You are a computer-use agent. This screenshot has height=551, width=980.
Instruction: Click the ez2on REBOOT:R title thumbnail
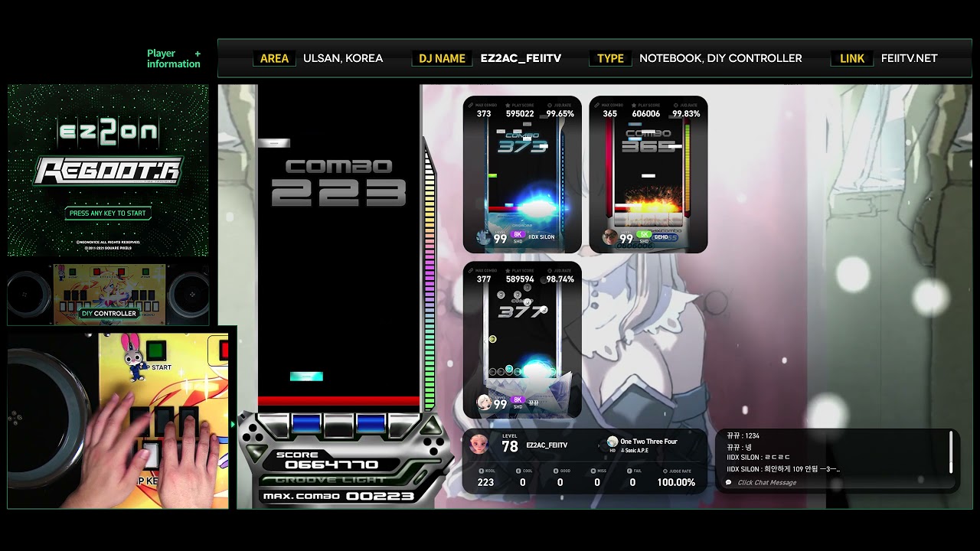click(108, 171)
